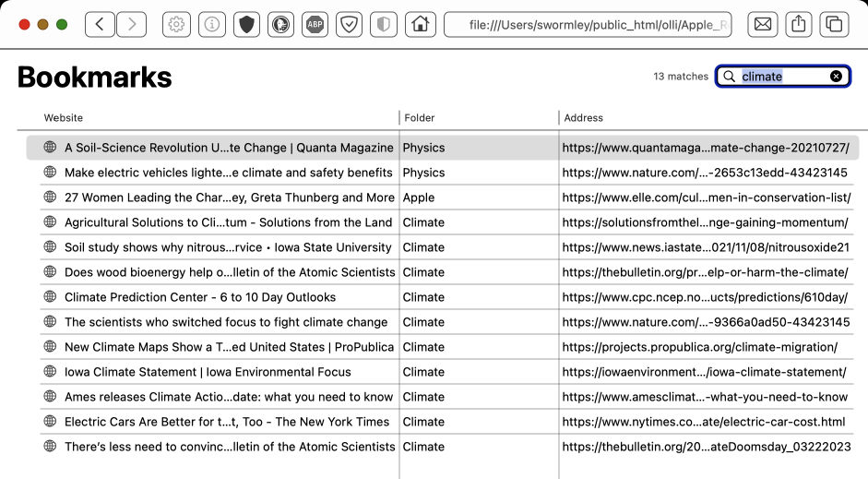Open the DuckDuckGo privacy extension icon
This screenshot has height=479, width=868.
point(281,24)
